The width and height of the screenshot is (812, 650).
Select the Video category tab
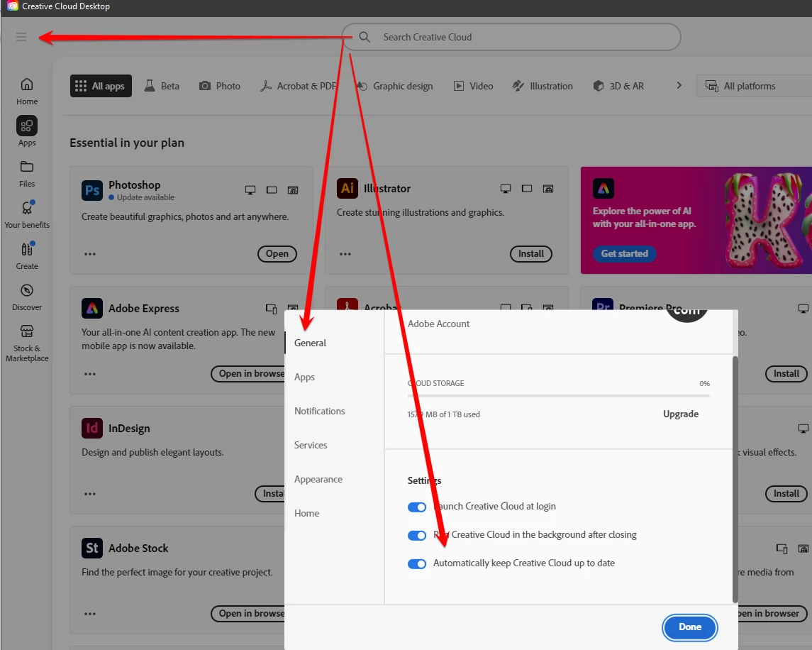pos(473,86)
